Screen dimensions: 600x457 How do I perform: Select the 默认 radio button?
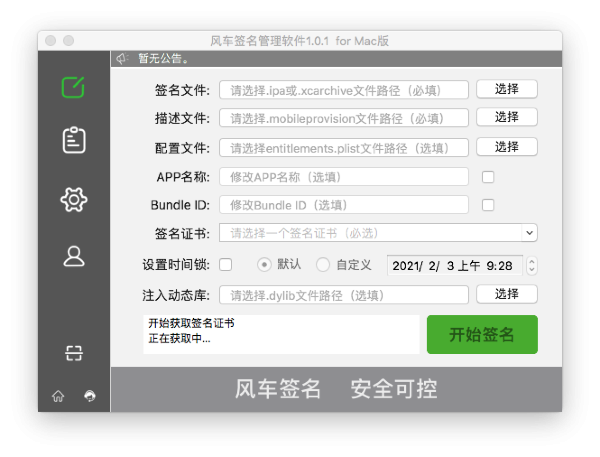pyautogui.click(x=264, y=264)
